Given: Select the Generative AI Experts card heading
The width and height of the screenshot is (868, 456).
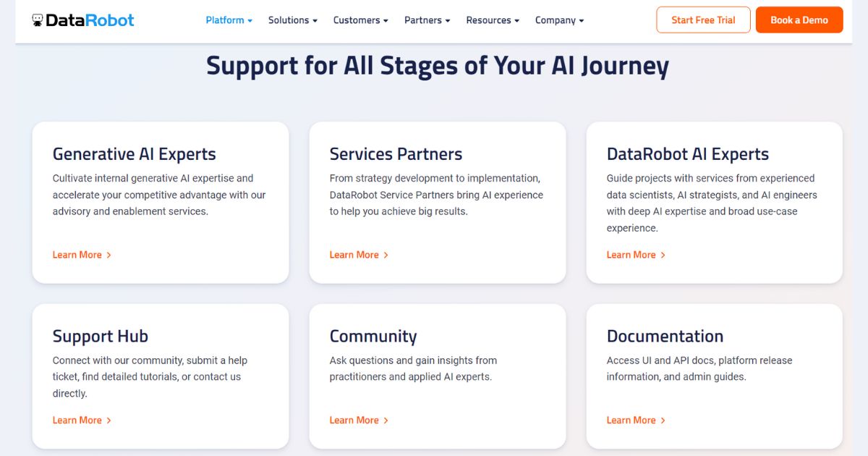Looking at the screenshot, I should click(x=134, y=154).
